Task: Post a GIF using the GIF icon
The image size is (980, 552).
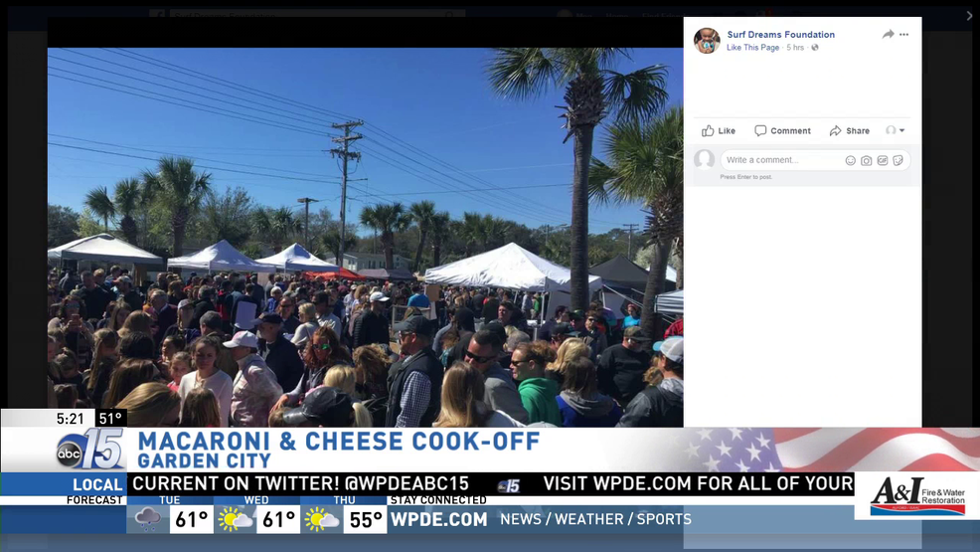Action: 883,161
